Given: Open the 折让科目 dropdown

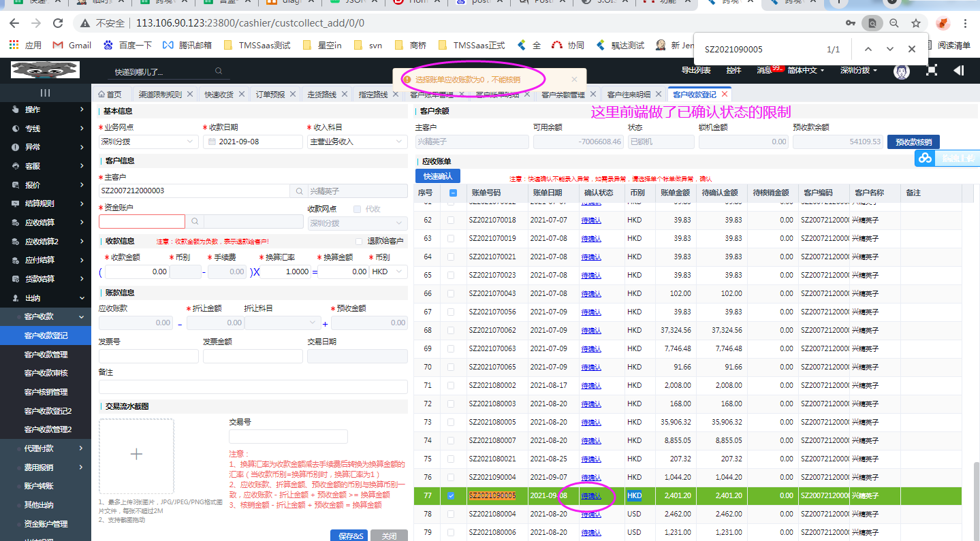Looking at the screenshot, I should click(282, 323).
